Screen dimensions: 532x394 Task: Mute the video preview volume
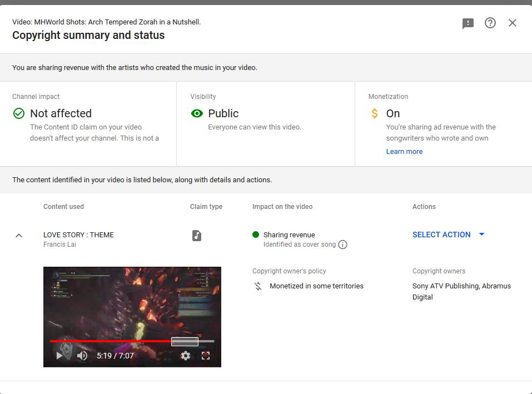pyautogui.click(x=82, y=356)
